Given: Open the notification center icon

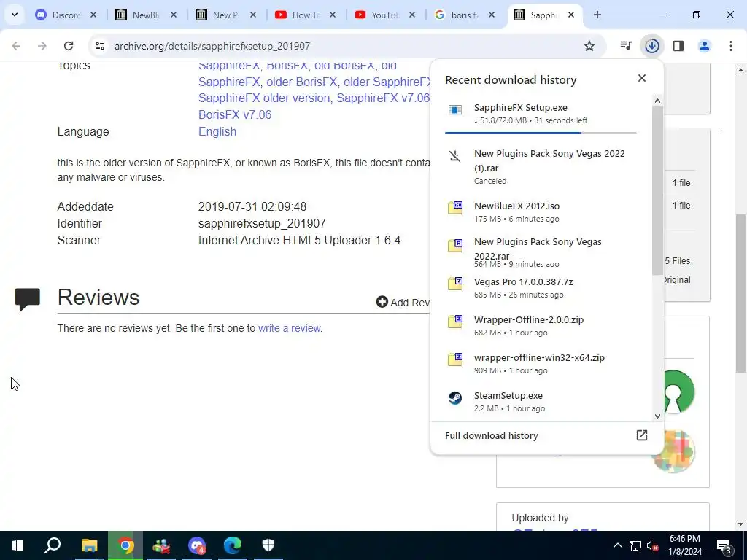Looking at the screenshot, I should (724, 545).
